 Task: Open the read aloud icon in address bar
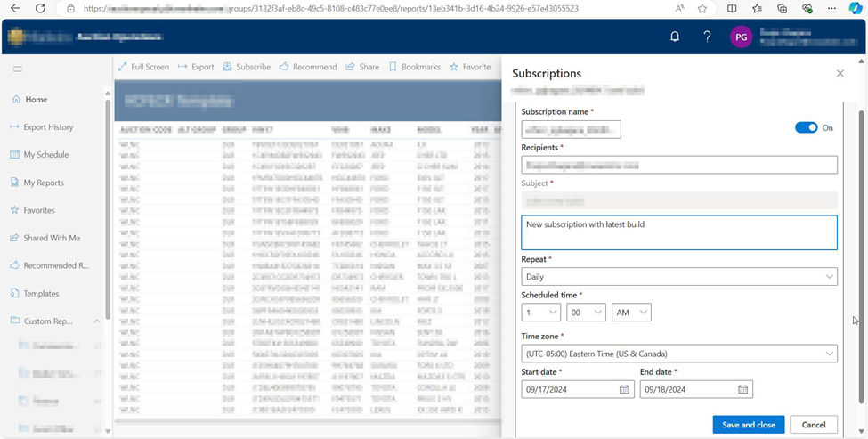click(x=680, y=8)
